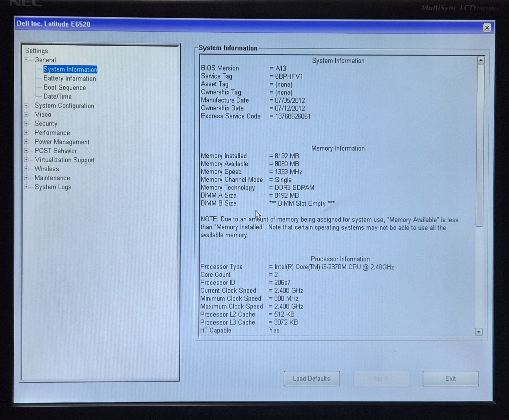Click the Load Defaults button
509x420 pixels.
[312, 379]
